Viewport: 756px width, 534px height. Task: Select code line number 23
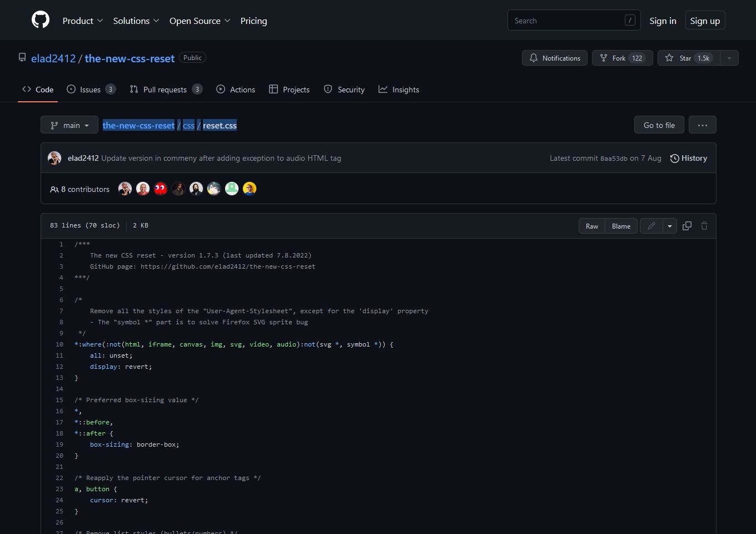coord(59,489)
